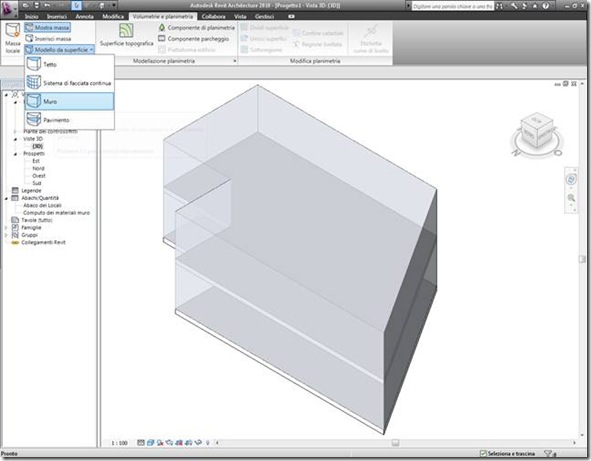Select Collegamenti Revit in project browser
This screenshot has height=461, width=591.
click(x=43, y=242)
